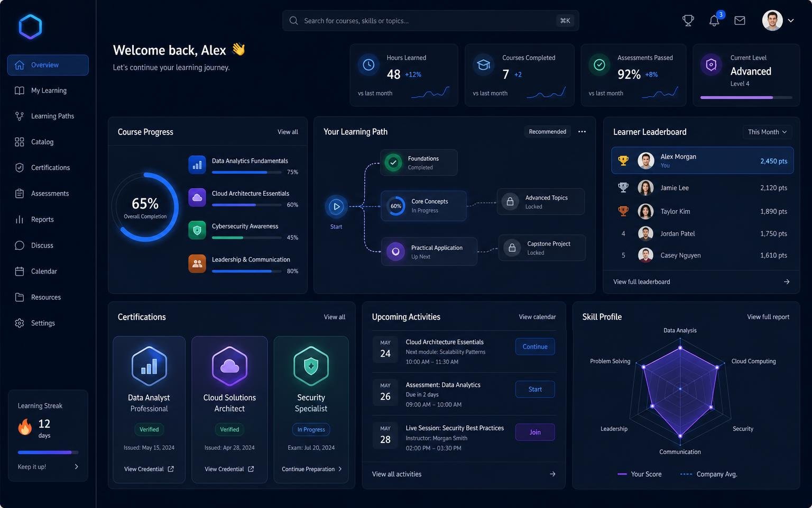
Task: Click the Cloud Architecture Essentials course icon
Action: 197,197
